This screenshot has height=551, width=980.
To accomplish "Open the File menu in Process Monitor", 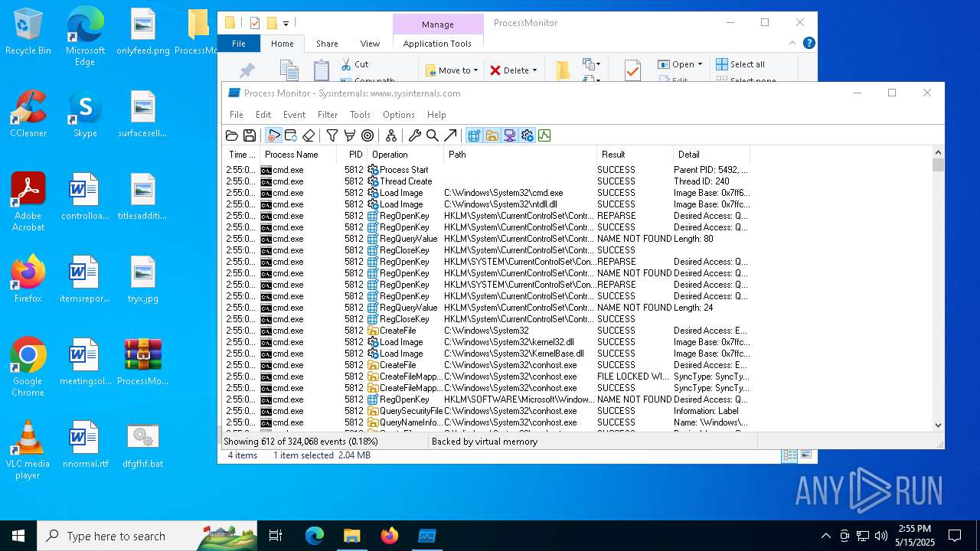I will [237, 115].
